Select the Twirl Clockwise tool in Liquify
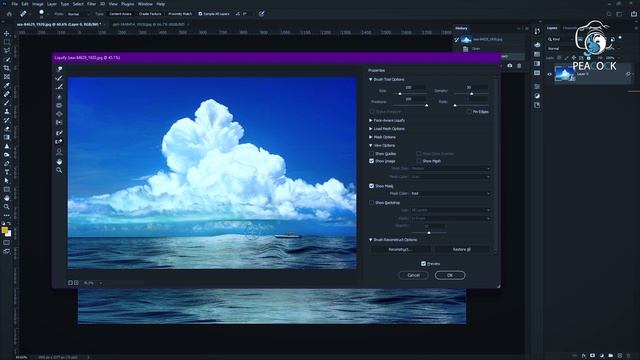The image size is (640, 360). 60,97
